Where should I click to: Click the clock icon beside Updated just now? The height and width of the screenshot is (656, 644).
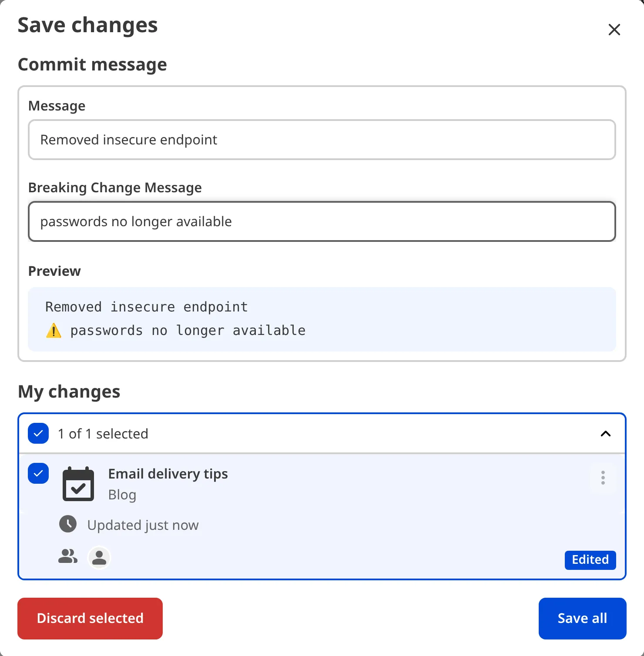point(68,524)
